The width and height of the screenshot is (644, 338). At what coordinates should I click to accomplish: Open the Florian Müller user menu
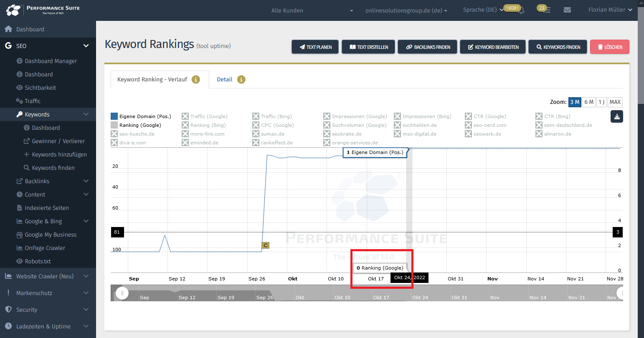[x=610, y=10]
